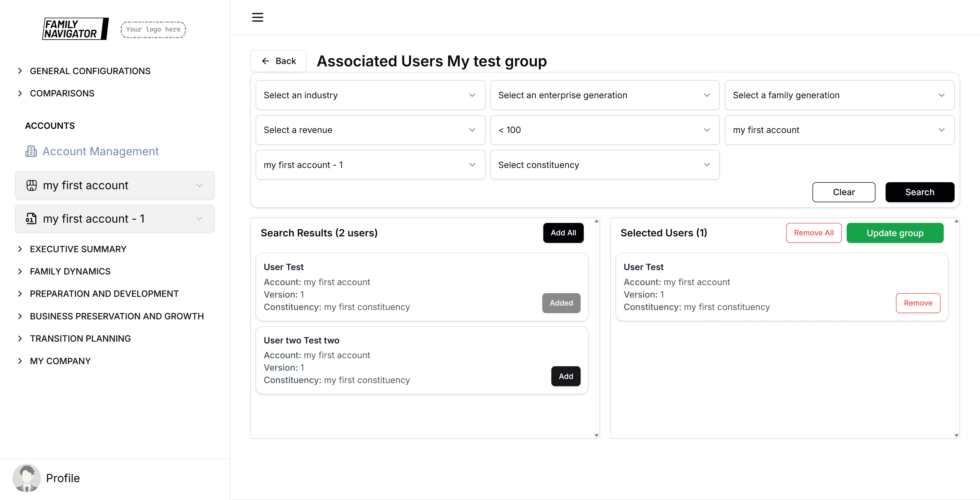Click the Search button
980x500 pixels.
pos(920,192)
